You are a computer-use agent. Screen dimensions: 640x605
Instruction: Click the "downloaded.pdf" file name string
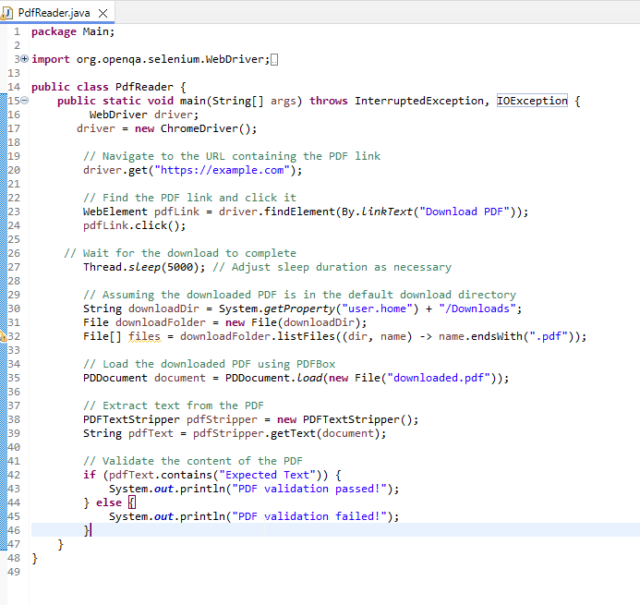pos(440,378)
